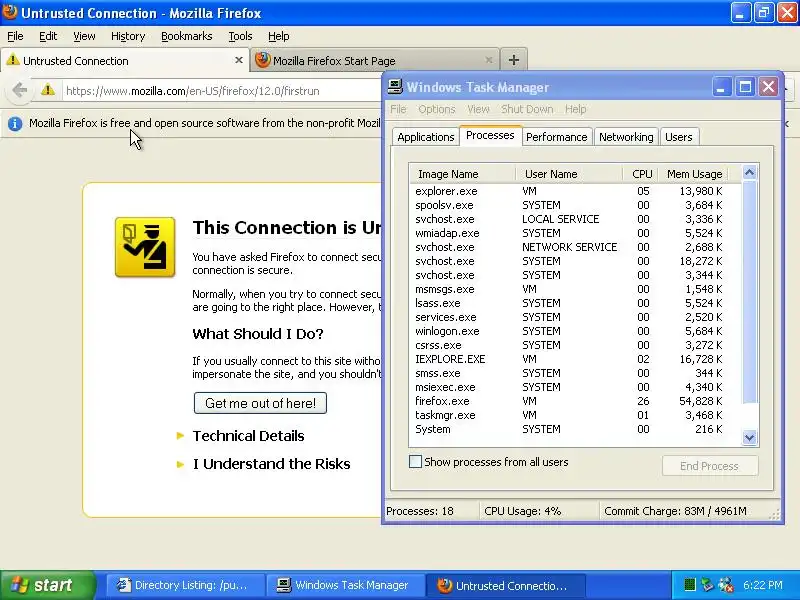Click the Task Manager title bar icon

395,87
